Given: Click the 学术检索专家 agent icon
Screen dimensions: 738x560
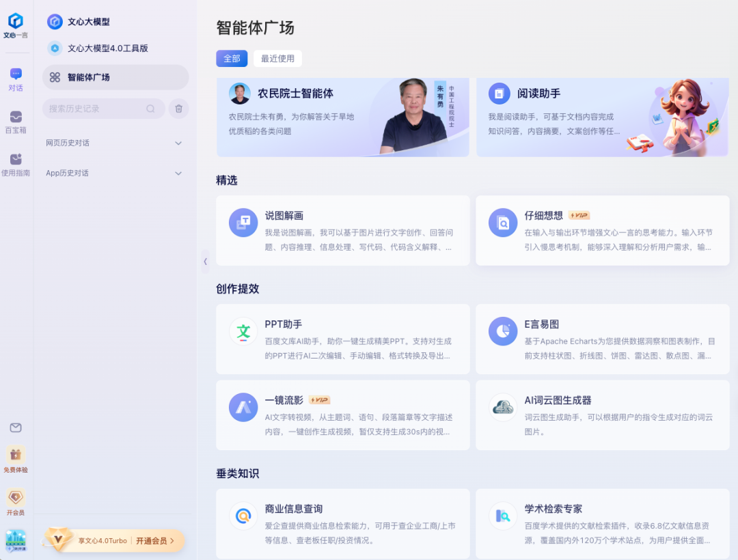Looking at the screenshot, I should 503,516.
